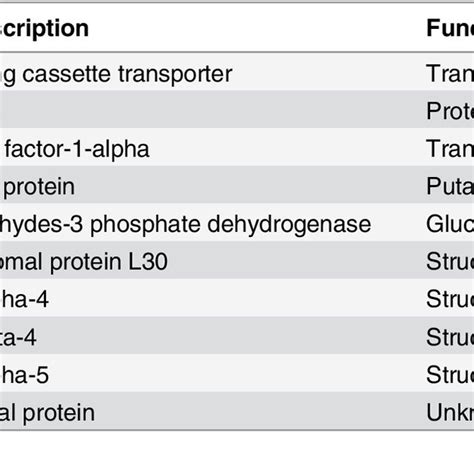
Task: Select the 'ha-5' description cell
Action: coord(24,375)
